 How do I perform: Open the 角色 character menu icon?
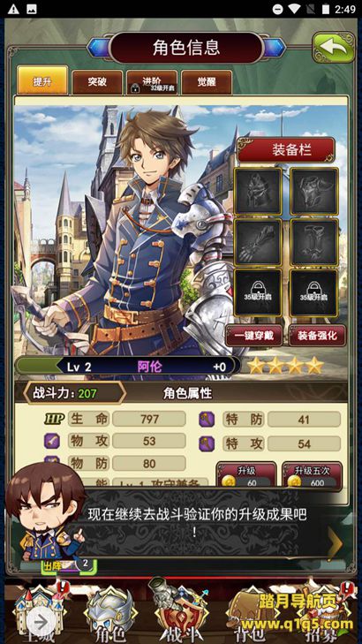tap(110, 614)
